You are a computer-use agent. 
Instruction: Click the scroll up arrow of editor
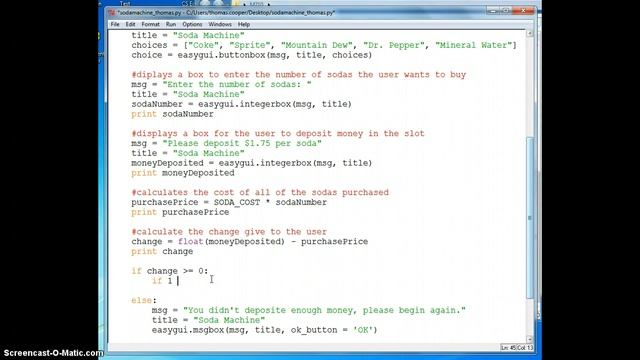point(530,33)
